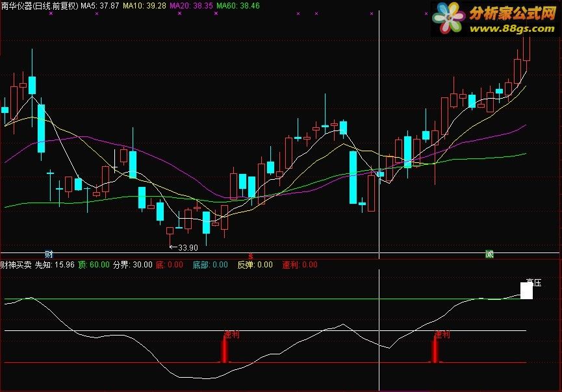Click the 财 marker on the time axis
This screenshot has width=562, height=392.
pos(49,254)
